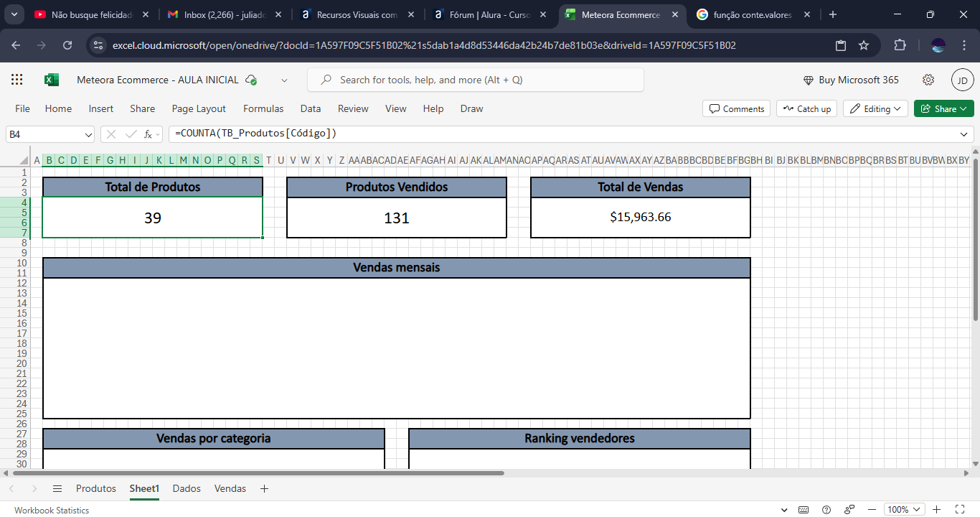Open keyboard shortcuts icon in status bar

(804, 510)
